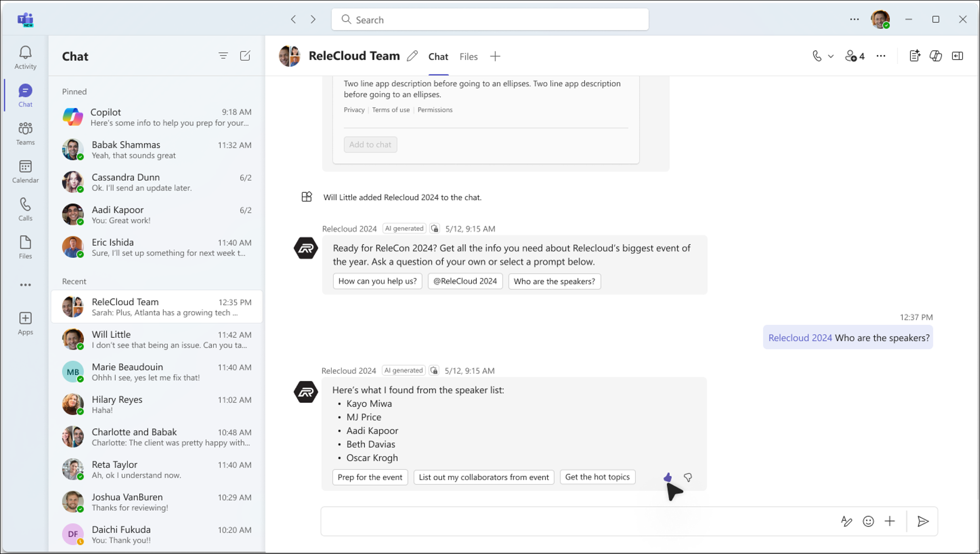980x554 pixels.
Task: Switch to the Files tab
Action: (468, 57)
